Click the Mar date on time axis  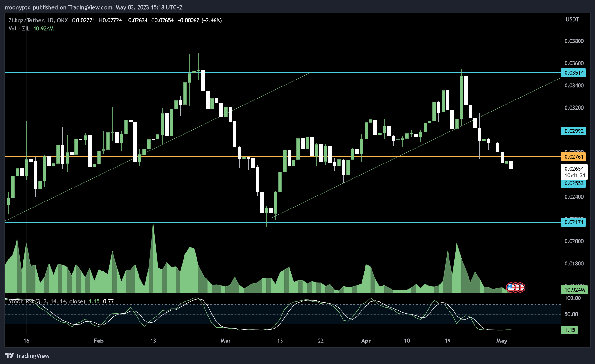coord(225,341)
